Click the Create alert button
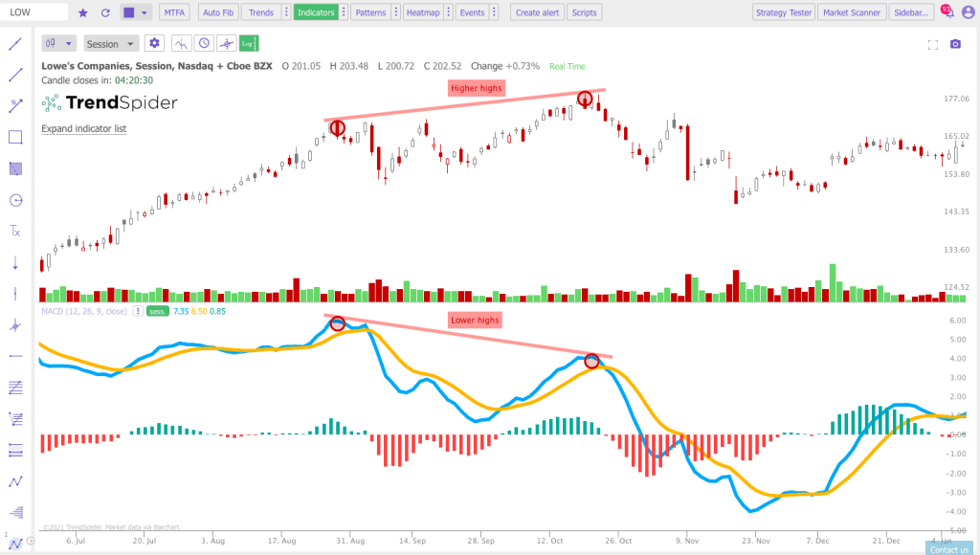Image resolution: width=980 pixels, height=555 pixels. pos(537,12)
